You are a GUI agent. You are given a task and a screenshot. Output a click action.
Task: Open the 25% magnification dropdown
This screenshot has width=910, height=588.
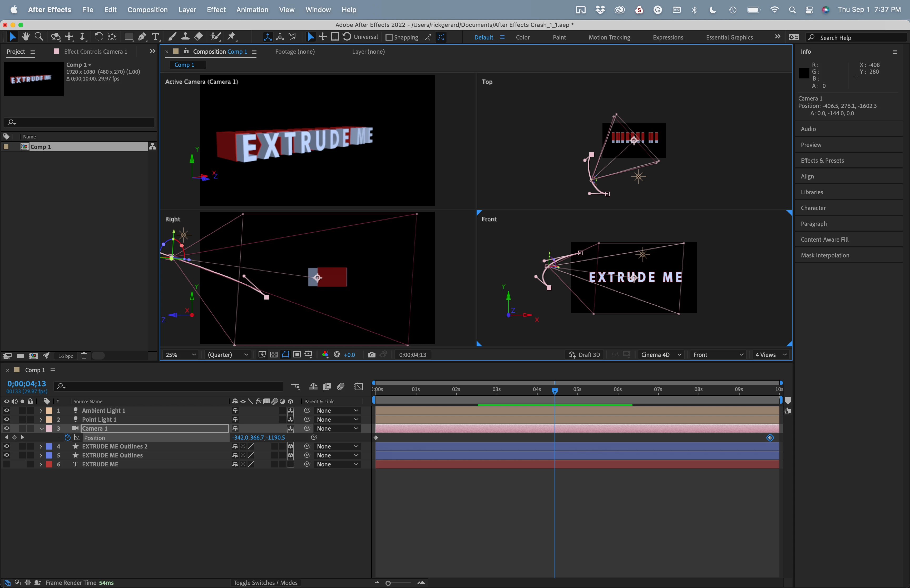point(180,355)
